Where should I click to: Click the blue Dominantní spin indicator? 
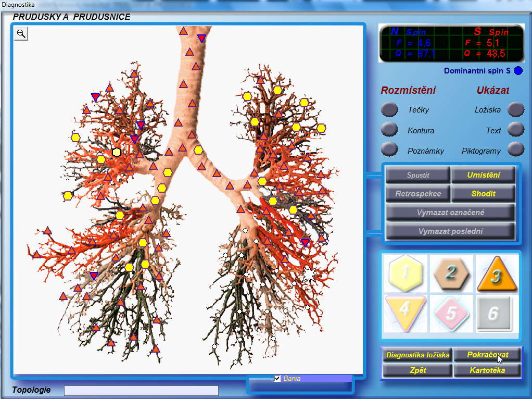pos(518,71)
